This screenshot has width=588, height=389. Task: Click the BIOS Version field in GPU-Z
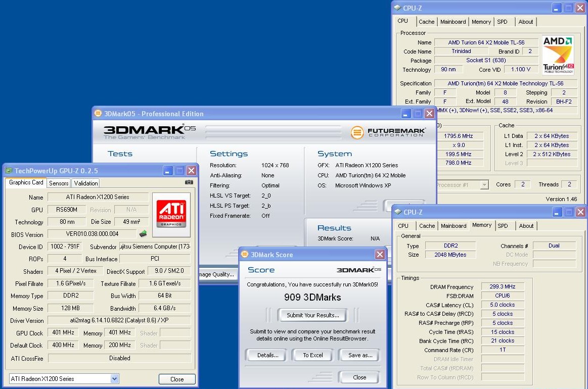pyautogui.click(x=92, y=234)
